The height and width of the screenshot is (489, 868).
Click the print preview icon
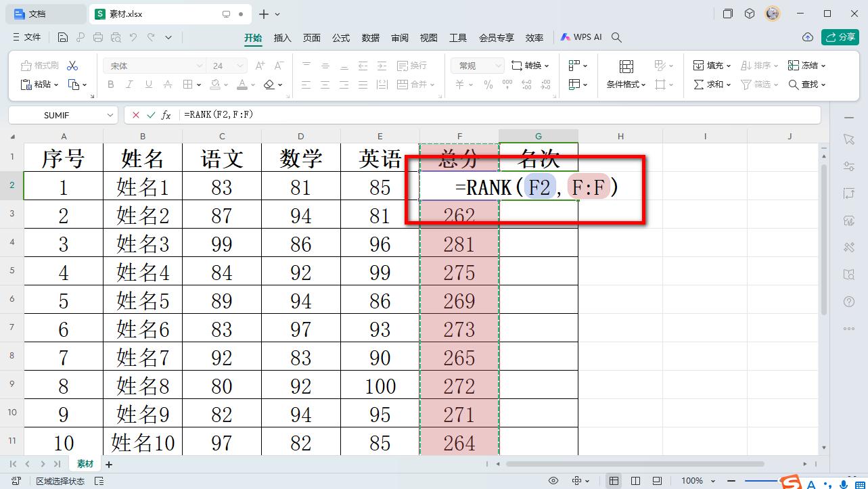[x=116, y=38]
